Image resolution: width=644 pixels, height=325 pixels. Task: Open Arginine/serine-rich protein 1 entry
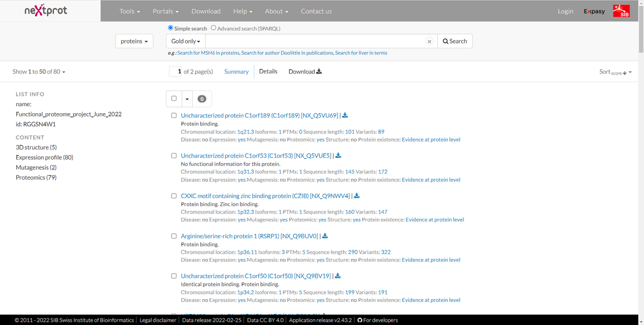point(250,236)
